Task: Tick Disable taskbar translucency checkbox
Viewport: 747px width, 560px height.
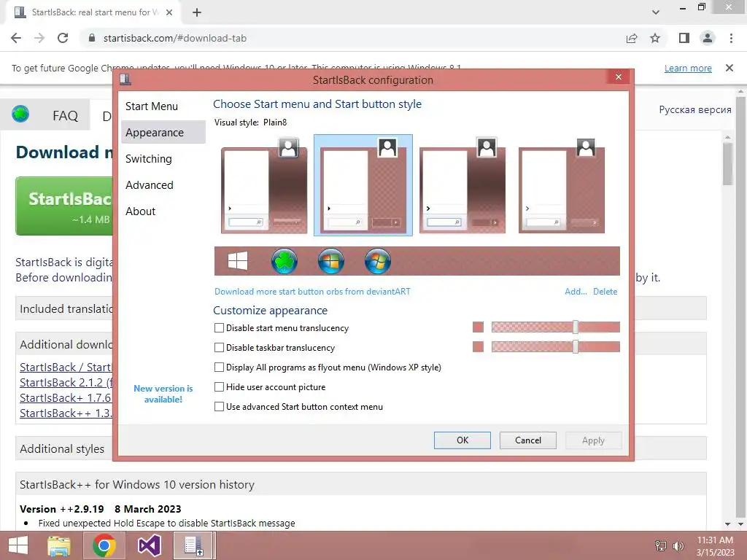Action: click(219, 348)
